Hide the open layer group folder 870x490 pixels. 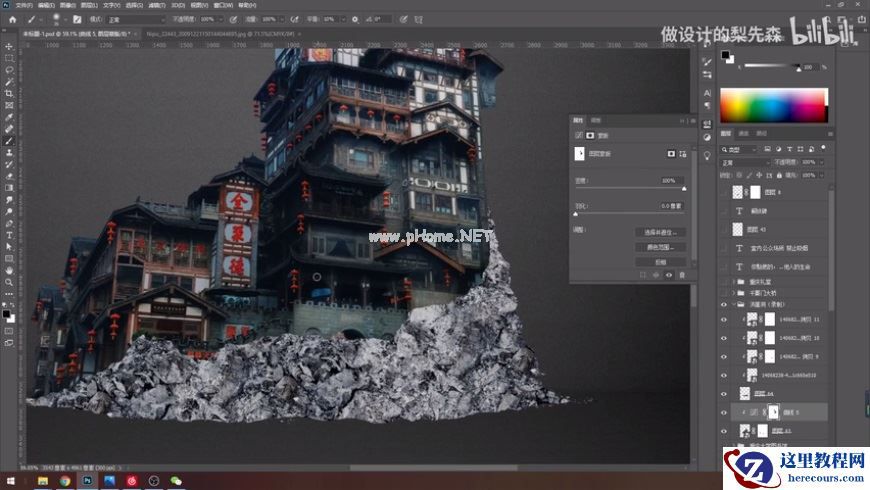pos(724,305)
